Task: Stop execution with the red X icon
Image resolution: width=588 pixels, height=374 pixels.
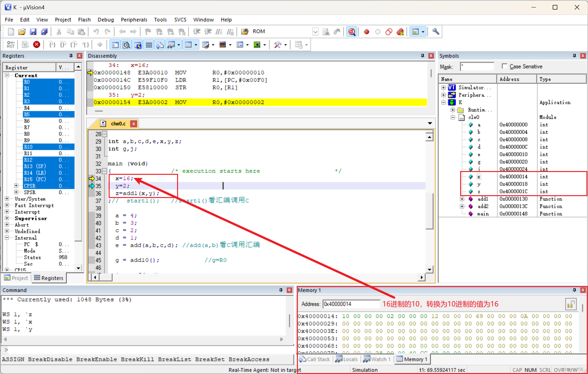Action: click(37, 45)
